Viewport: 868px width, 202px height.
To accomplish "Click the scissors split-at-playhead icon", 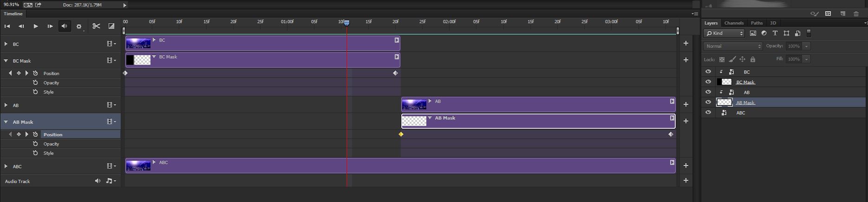I will pyautogui.click(x=96, y=26).
